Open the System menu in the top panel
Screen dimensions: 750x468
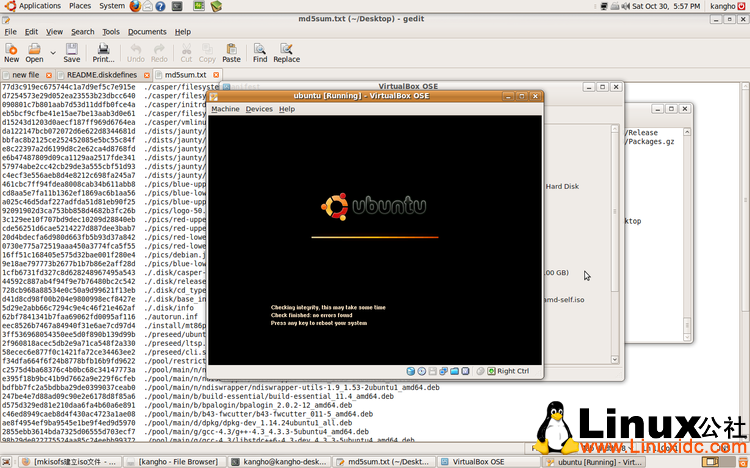click(112, 6)
